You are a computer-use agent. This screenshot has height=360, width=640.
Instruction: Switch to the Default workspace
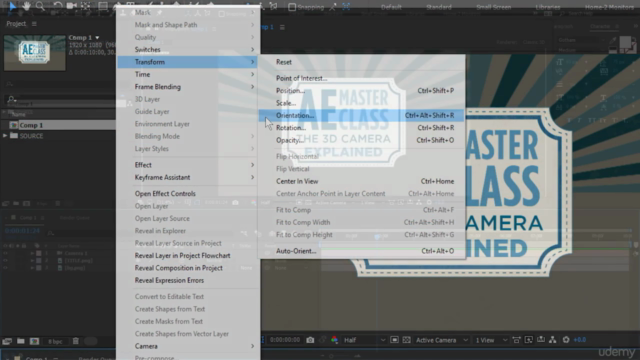[391, 7]
